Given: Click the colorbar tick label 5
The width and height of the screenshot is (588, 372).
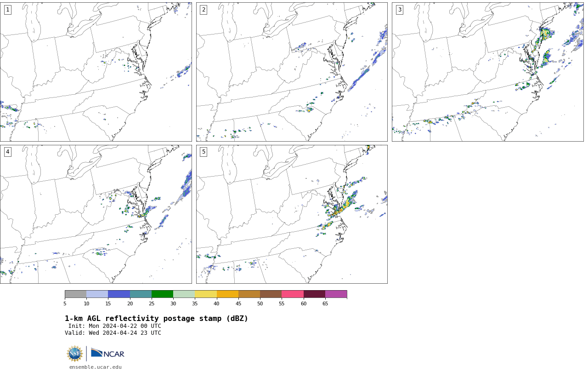Looking at the screenshot, I should [x=65, y=303].
